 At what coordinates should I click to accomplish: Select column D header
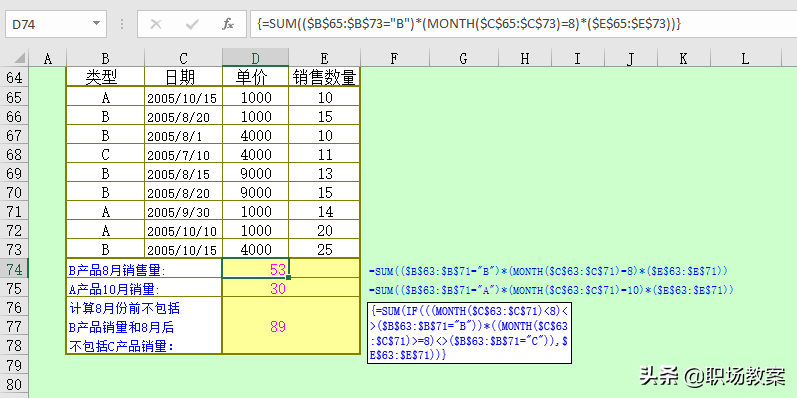[x=256, y=58]
